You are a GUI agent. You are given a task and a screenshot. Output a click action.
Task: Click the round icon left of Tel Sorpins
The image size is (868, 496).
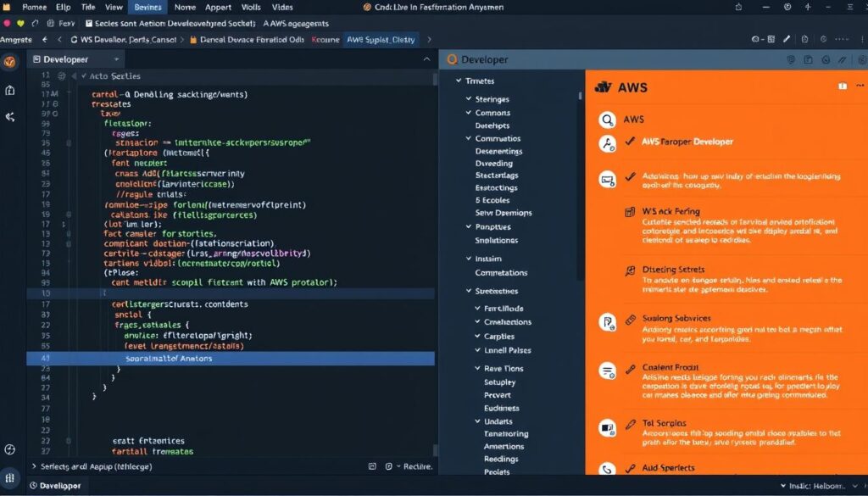point(607,427)
